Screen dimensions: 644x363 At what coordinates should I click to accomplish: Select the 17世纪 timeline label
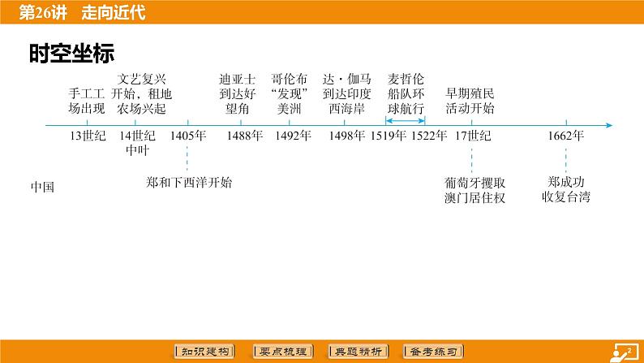[473, 136]
